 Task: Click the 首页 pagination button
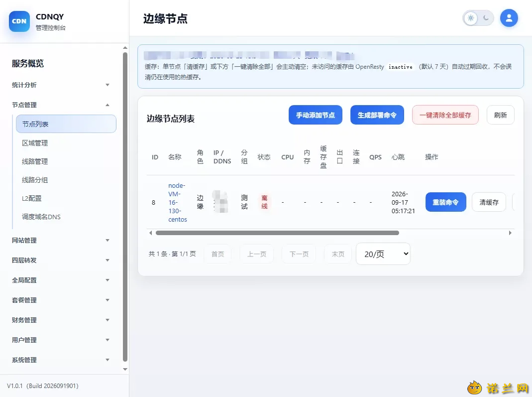[217, 254]
